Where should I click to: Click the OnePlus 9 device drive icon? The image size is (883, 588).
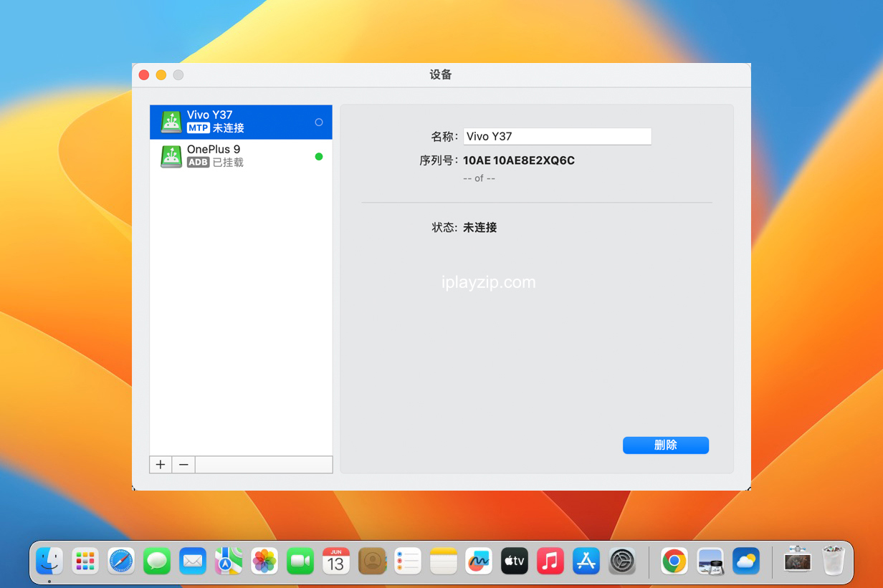pyautogui.click(x=171, y=156)
